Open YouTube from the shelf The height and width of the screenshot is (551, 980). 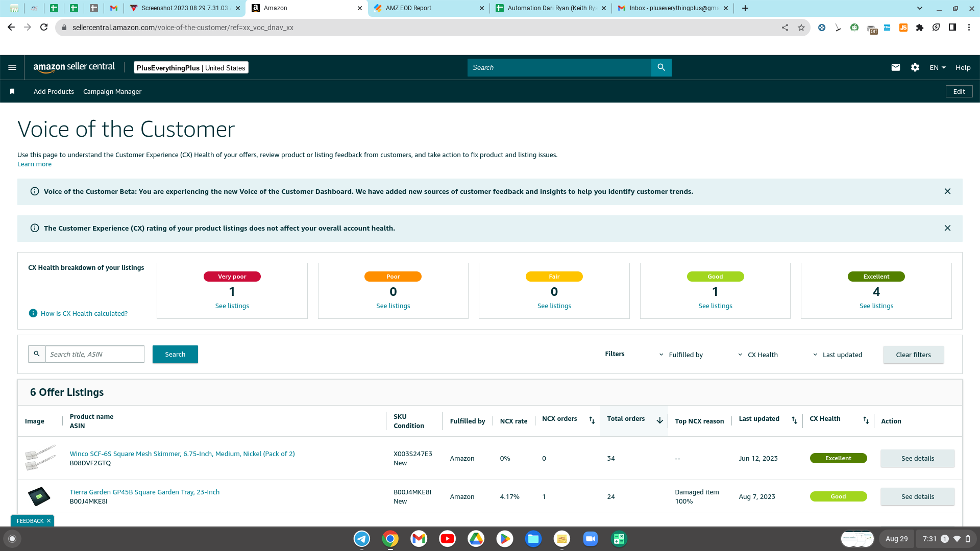click(x=448, y=539)
